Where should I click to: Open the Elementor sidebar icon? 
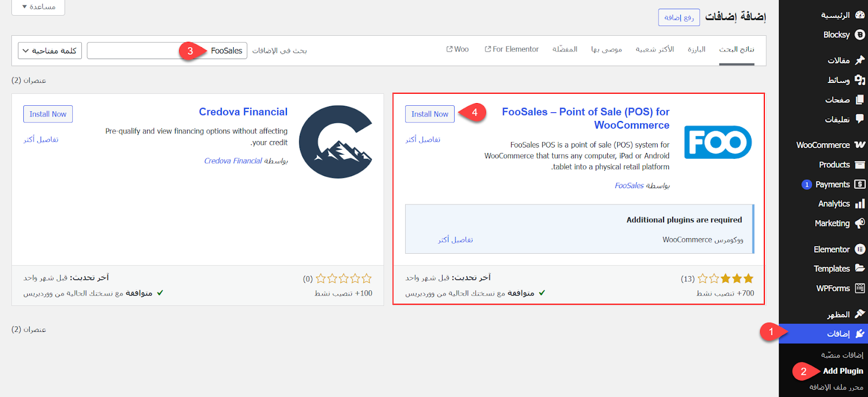pos(860,249)
